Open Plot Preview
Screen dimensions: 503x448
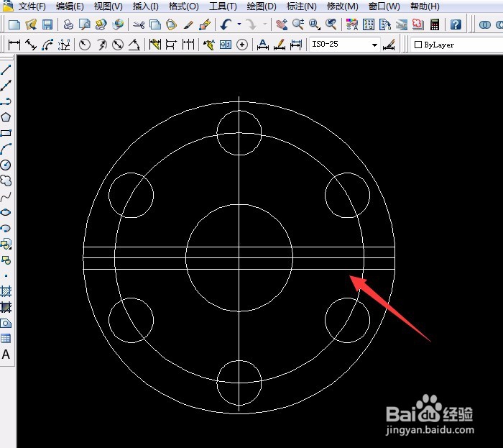point(85,24)
